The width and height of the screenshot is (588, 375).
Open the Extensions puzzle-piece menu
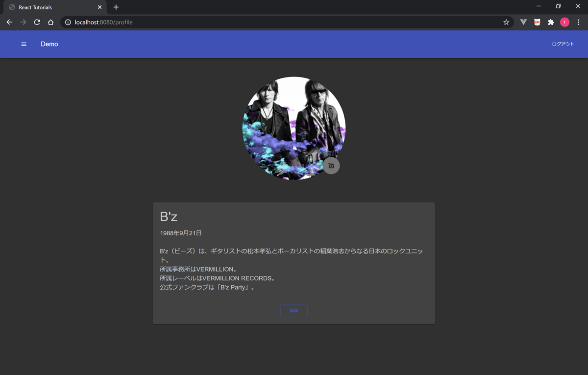(551, 22)
